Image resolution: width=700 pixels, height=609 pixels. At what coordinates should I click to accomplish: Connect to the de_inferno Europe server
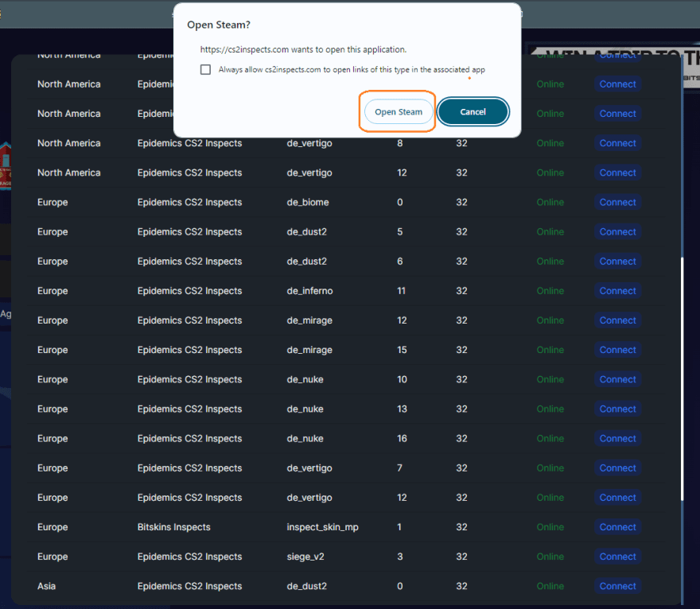coord(617,290)
